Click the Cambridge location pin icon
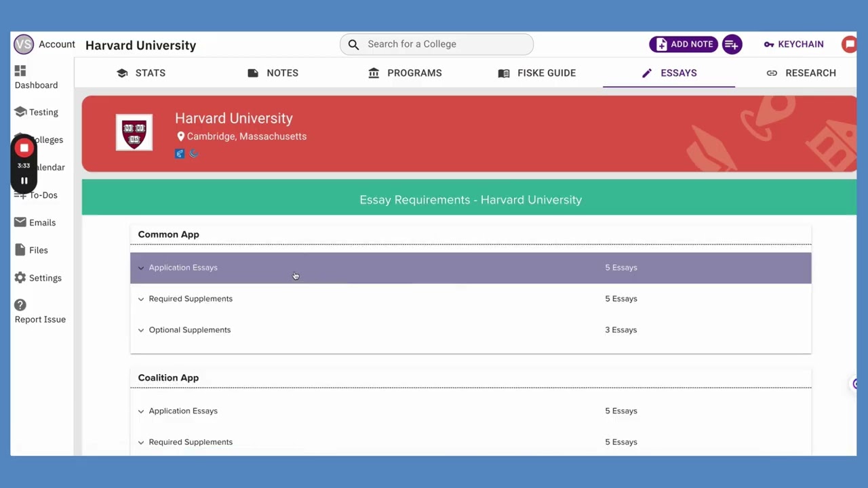The width and height of the screenshot is (868, 488). click(x=180, y=136)
